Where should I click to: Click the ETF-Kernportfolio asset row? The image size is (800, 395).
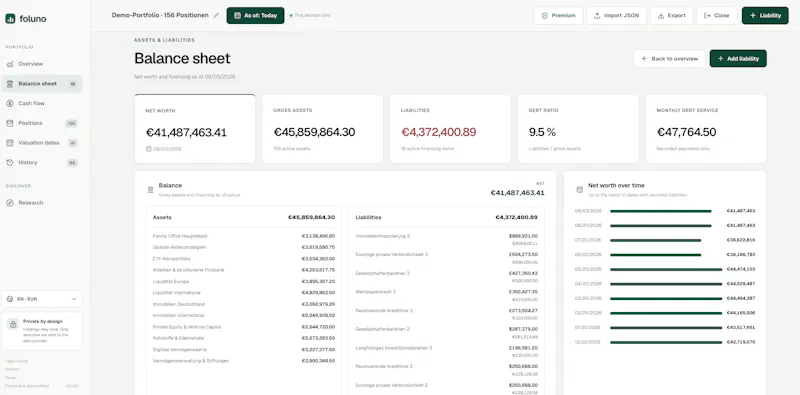pos(244,259)
